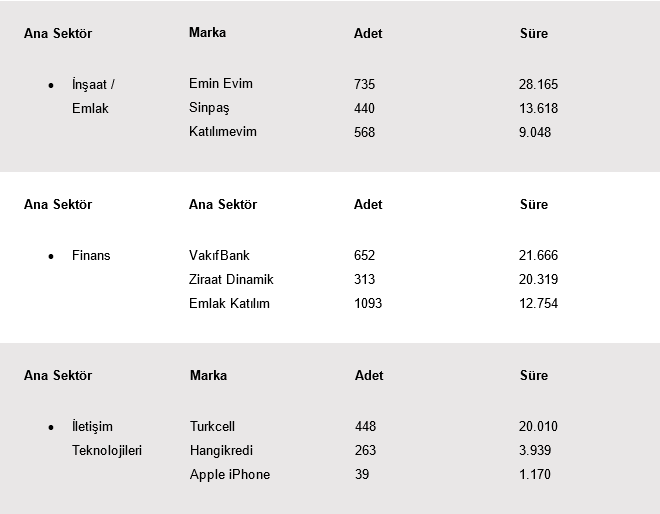Click the Süre value 21.666
Image resolution: width=660 pixels, height=514 pixels.
point(538,256)
